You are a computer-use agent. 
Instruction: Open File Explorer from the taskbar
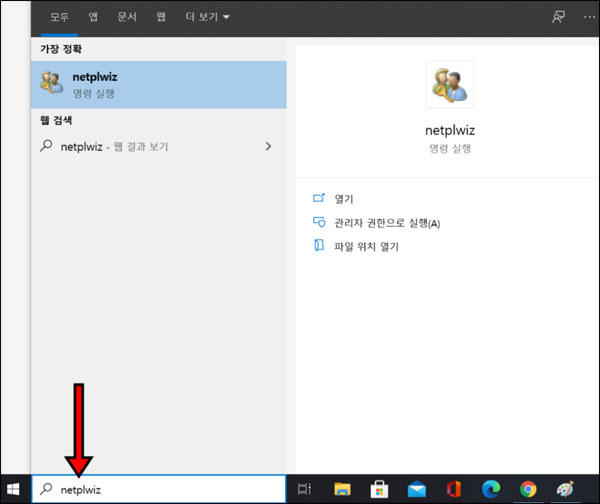coord(342,489)
